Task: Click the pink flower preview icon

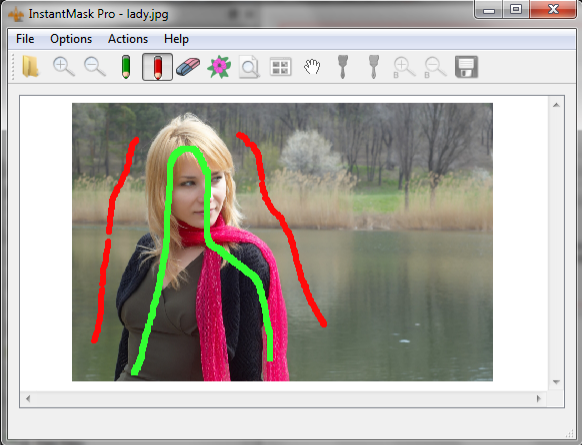Action: pyautogui.click(x=219, y=67)
